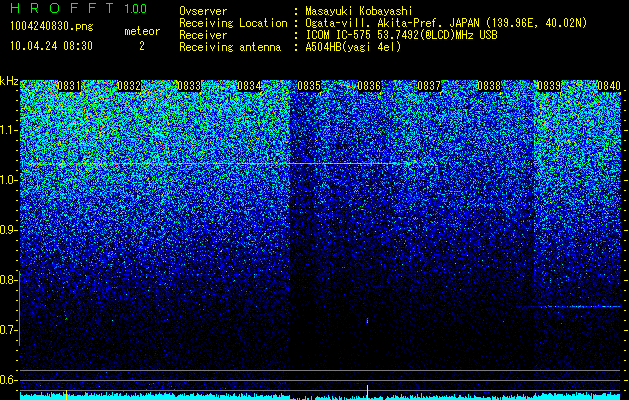Select the filename 1004240830.png
The height and width of the screenshot is (400, 629).
point(52,27)
